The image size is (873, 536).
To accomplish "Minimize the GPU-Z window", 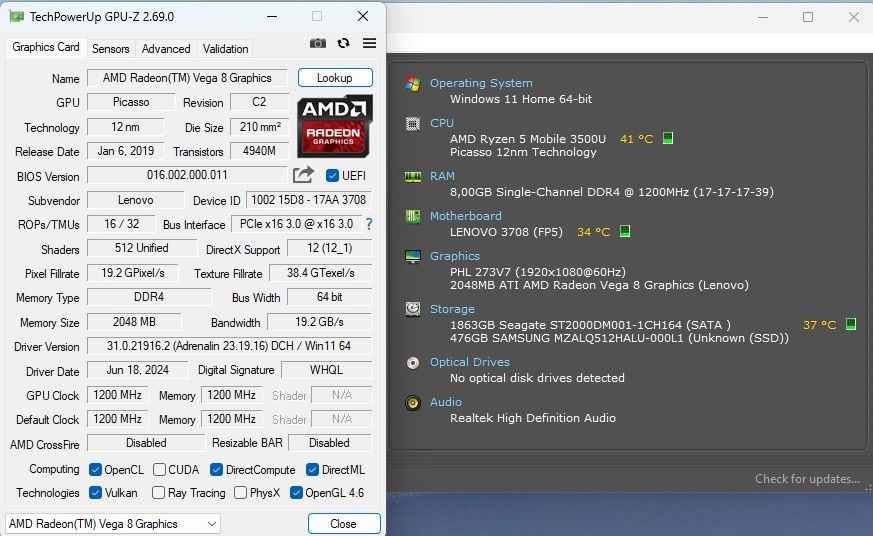I will [272, 17].
